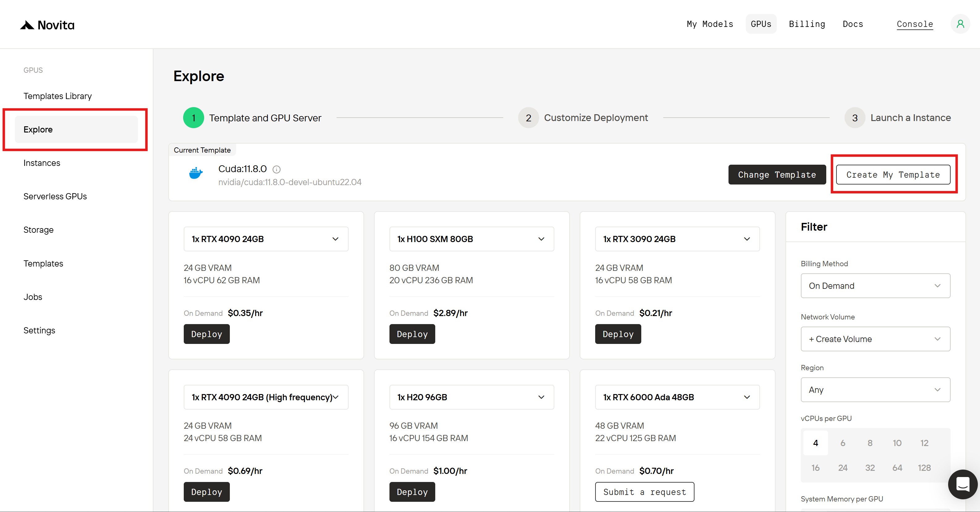The width and height of the screenshot is (980, 512).
Task: Click the Docker whale template icon
Action: click(196, 173)
